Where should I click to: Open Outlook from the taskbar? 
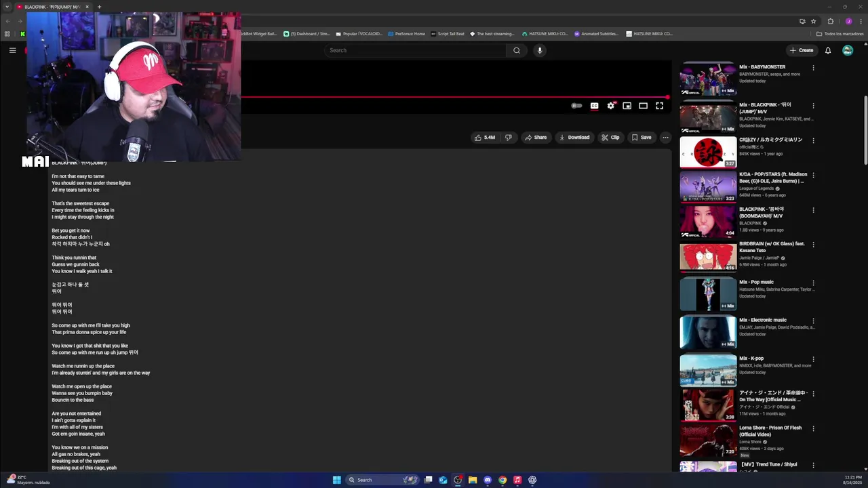(443, 480)
